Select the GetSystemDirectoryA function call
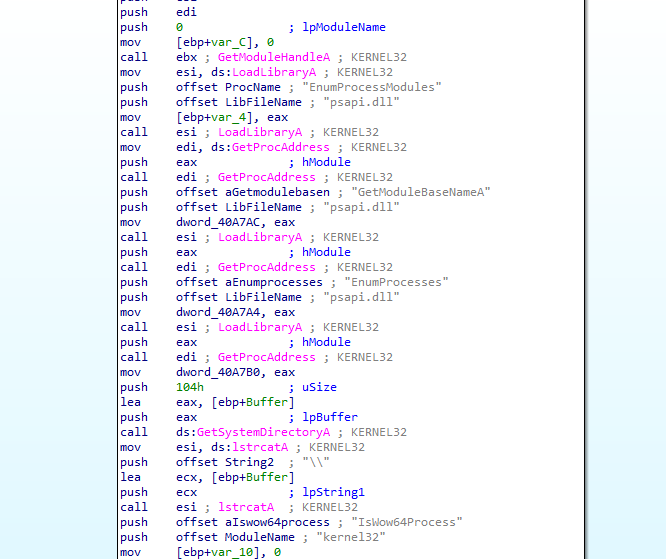 263,432
